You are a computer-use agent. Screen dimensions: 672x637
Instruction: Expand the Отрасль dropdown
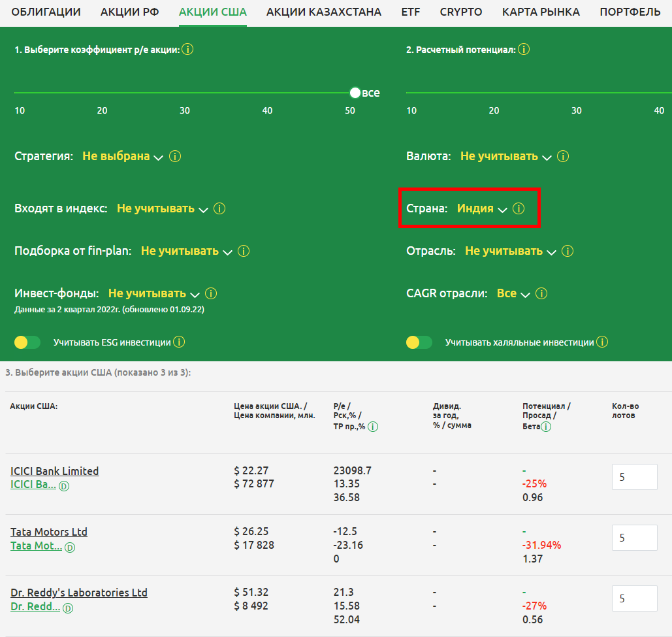pyautogui.click(x=510, y=252)
